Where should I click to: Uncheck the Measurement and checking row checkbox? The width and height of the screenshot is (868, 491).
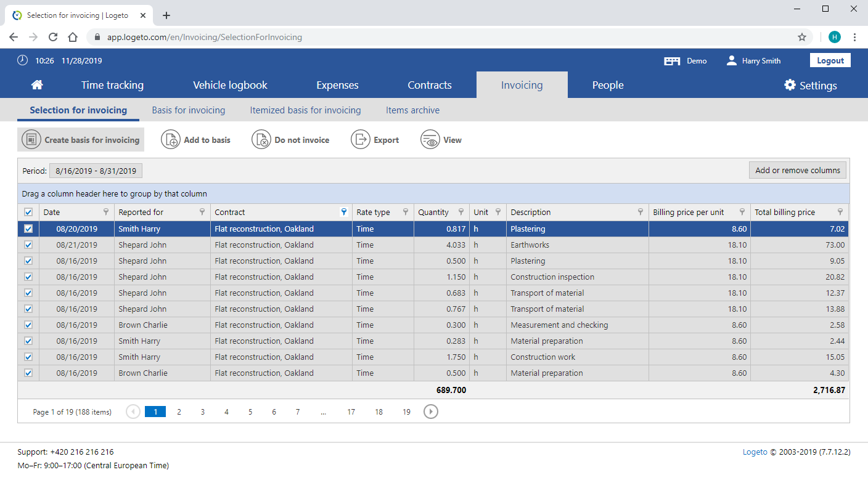click(28, 325)
